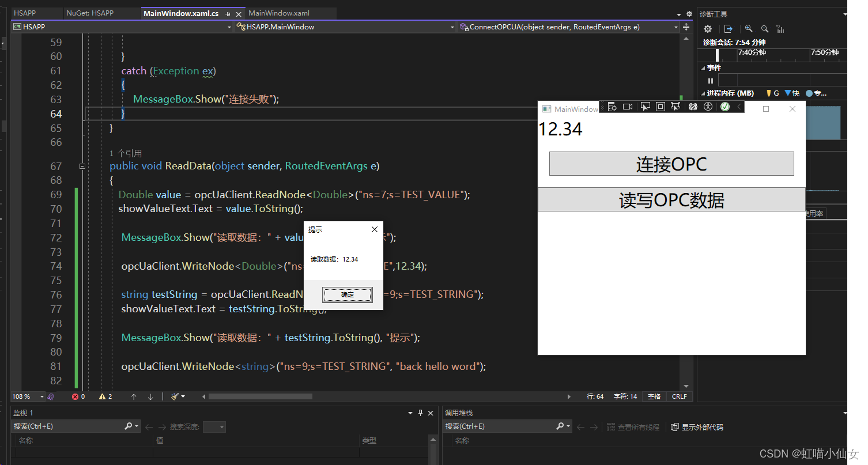Click 确定 in the 提示 dialog

(x=348, y=295)
